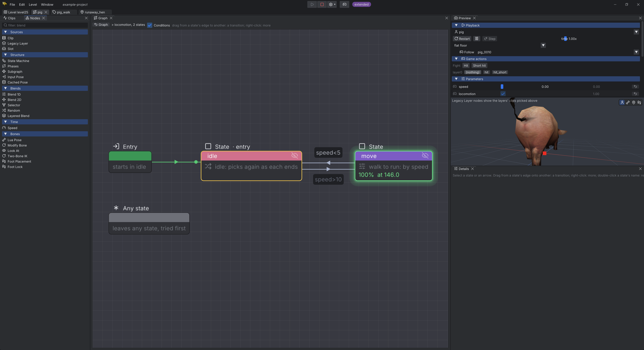This screenshot has height=350, width=644.
Task: Select the Cached Pose node icon
Action: [x=4, y=82]
